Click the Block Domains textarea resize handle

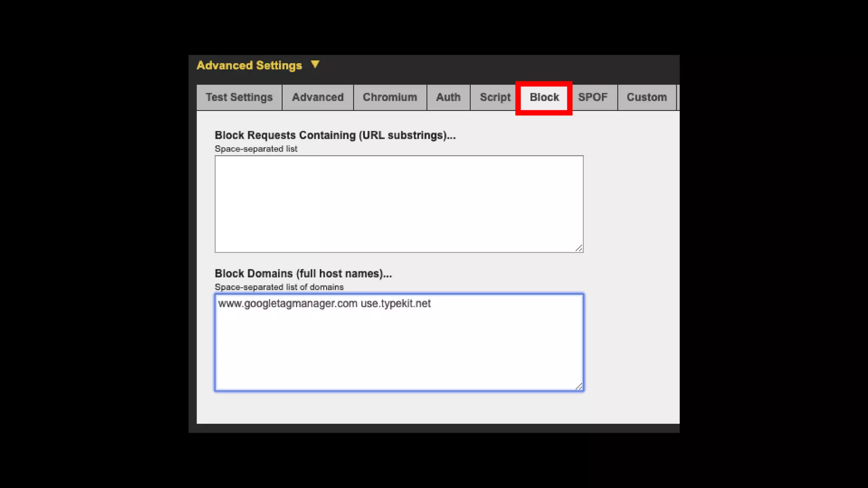tap(579, 386)
